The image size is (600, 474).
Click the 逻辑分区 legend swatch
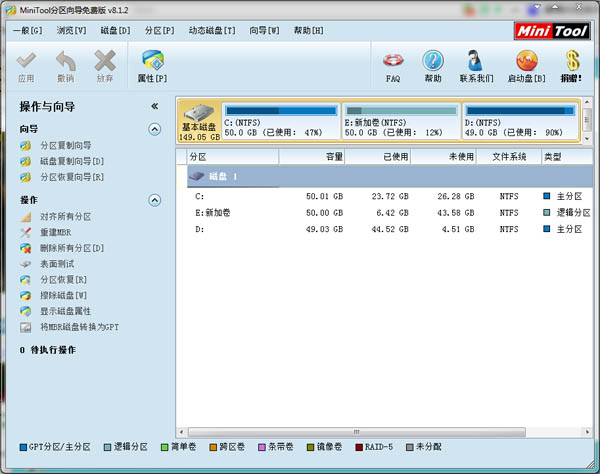(108, 447)
